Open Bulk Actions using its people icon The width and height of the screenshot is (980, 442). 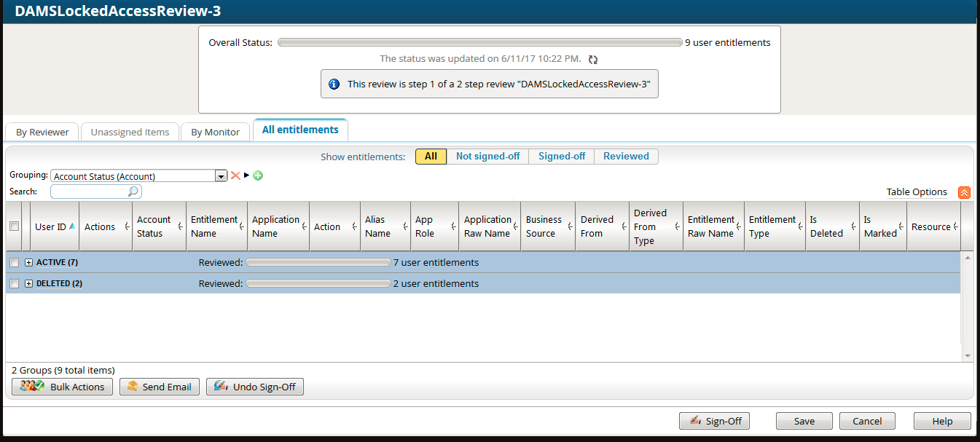[31, 387]
